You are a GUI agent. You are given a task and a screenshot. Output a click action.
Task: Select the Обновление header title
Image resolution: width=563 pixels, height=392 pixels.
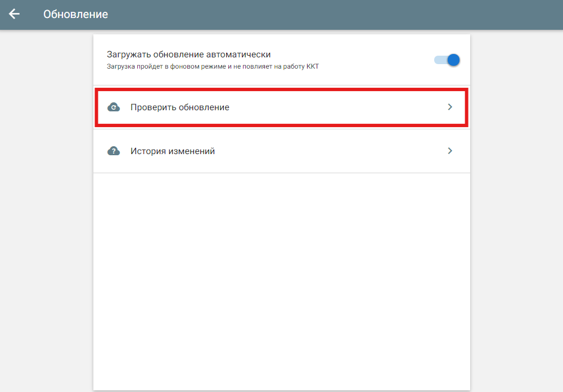pos(76,15)
